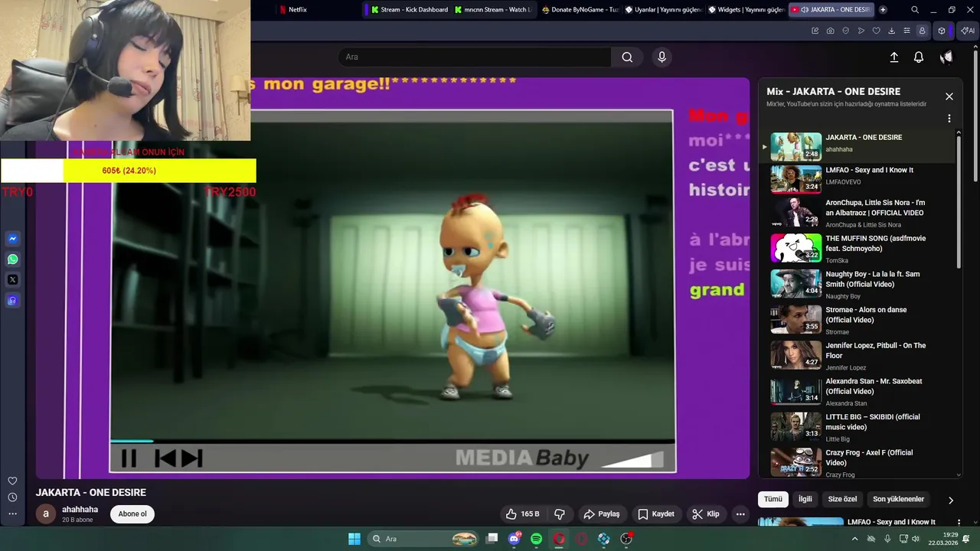980x551 pixels.
Task: Open the Mix playlist three-dot options
Action: (949, 119)
